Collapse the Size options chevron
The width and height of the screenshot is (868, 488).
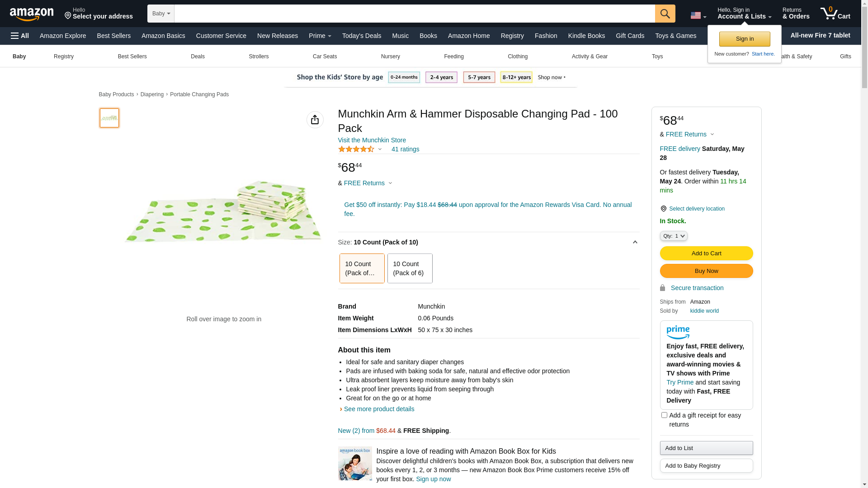coord(635,242)
